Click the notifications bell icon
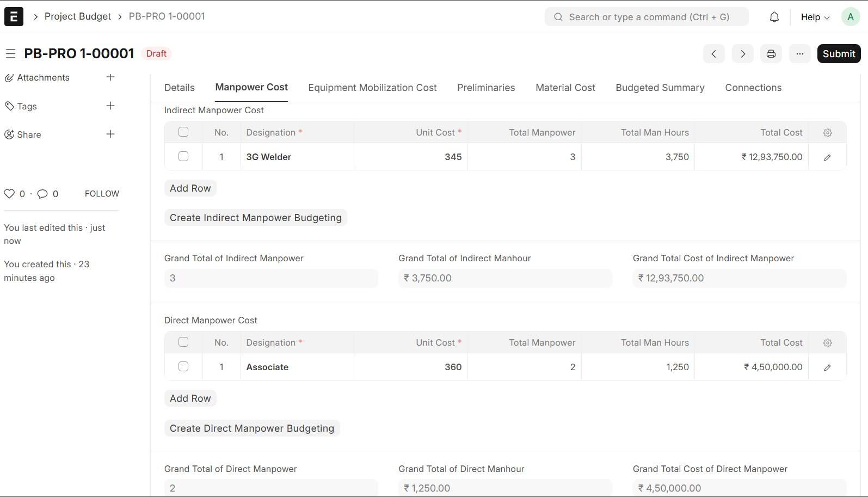Viewport: 868px width, 497px height. (774, 17)
